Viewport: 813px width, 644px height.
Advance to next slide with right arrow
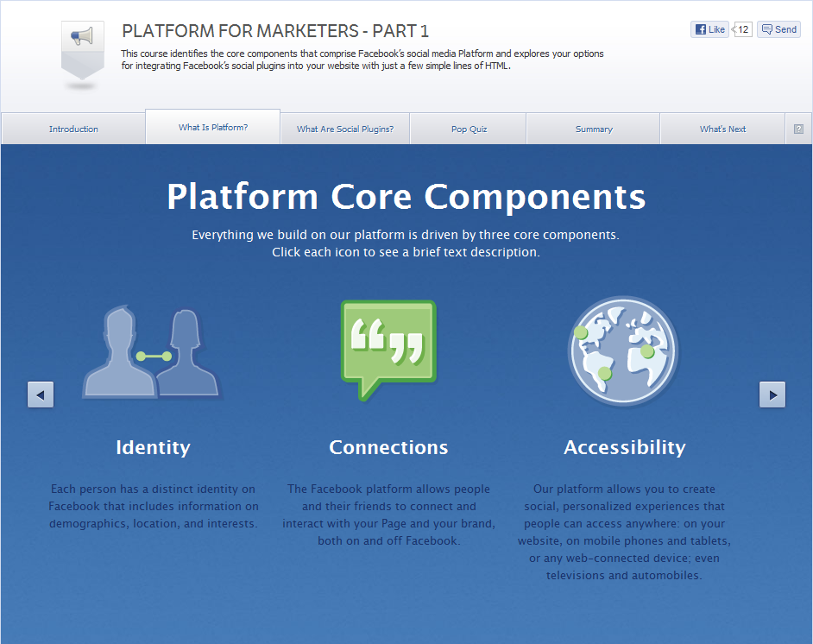772,395
